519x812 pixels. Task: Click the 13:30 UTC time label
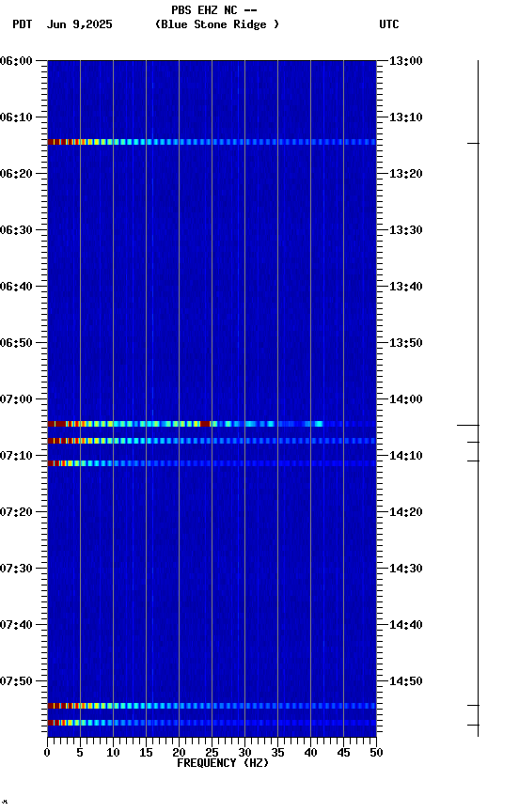point(406,230)
